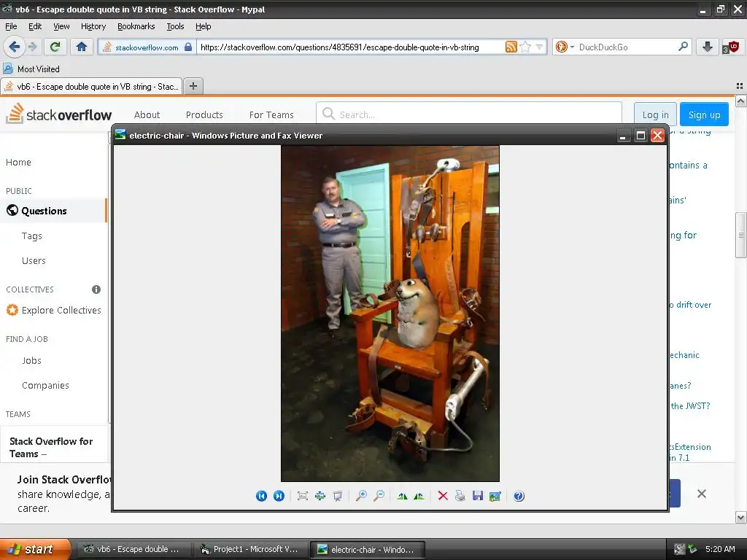Click the Stack Overflow logo
The height and width of the screenshot is (560, 747).
[58, 114]
